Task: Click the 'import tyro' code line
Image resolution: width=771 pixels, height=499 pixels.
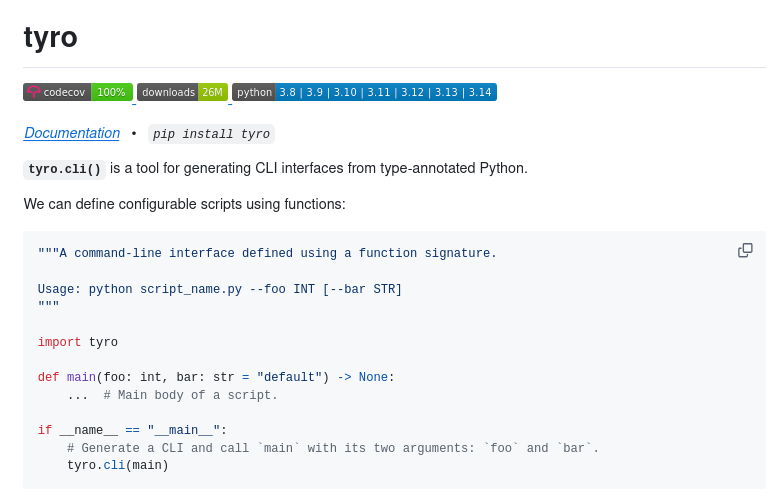Action: click(78, 343)
